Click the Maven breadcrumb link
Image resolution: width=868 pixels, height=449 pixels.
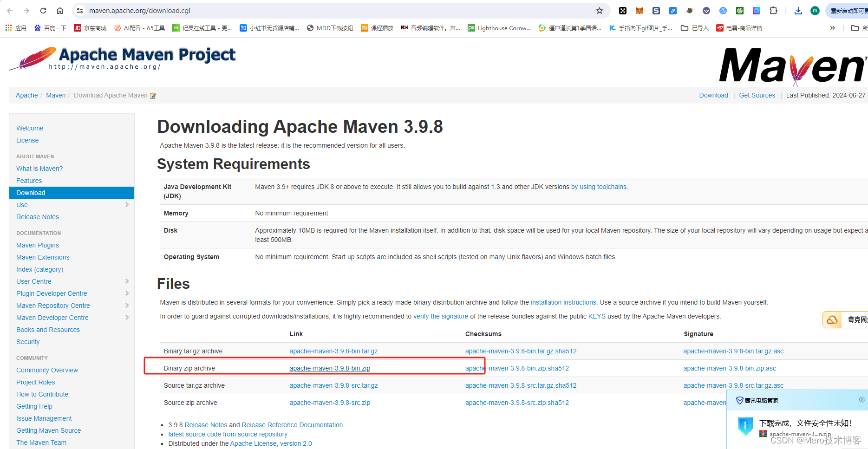click(x=56, y=95)
